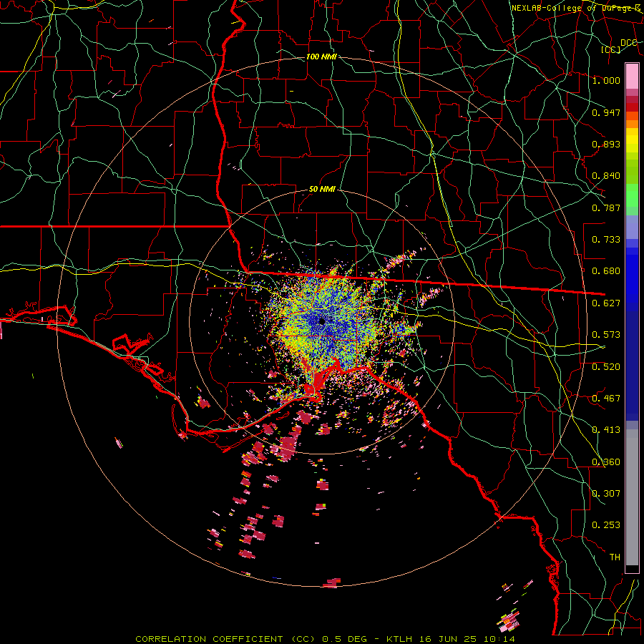Click the 0.413 scale value
644x644 pixels.
606,430
